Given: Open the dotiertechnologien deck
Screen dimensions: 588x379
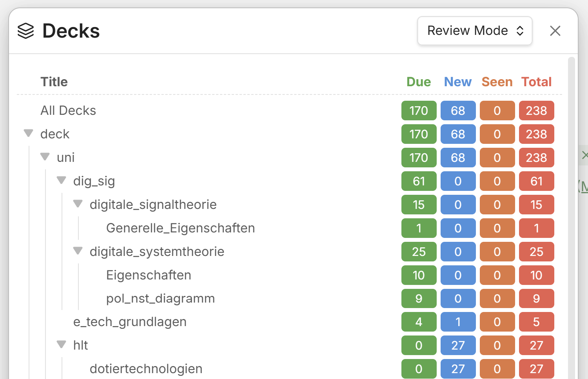Looking at the screenshot, I should (x=146, y=369).
